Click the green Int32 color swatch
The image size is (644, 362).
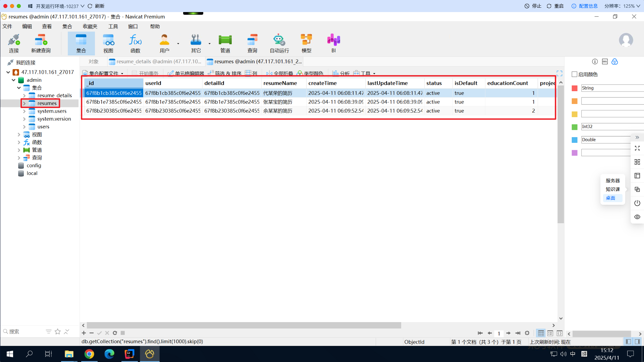coord(575,127)
